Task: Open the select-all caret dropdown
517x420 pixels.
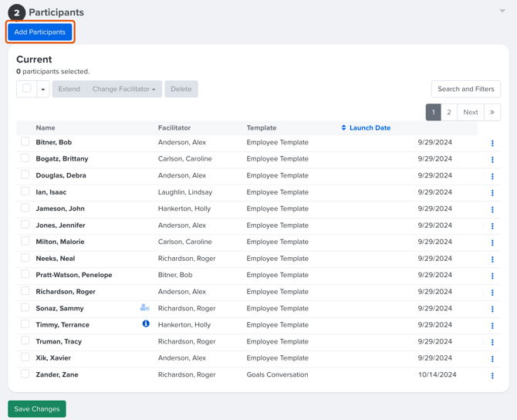Action: pyautogui.click(x=43, y=90)
